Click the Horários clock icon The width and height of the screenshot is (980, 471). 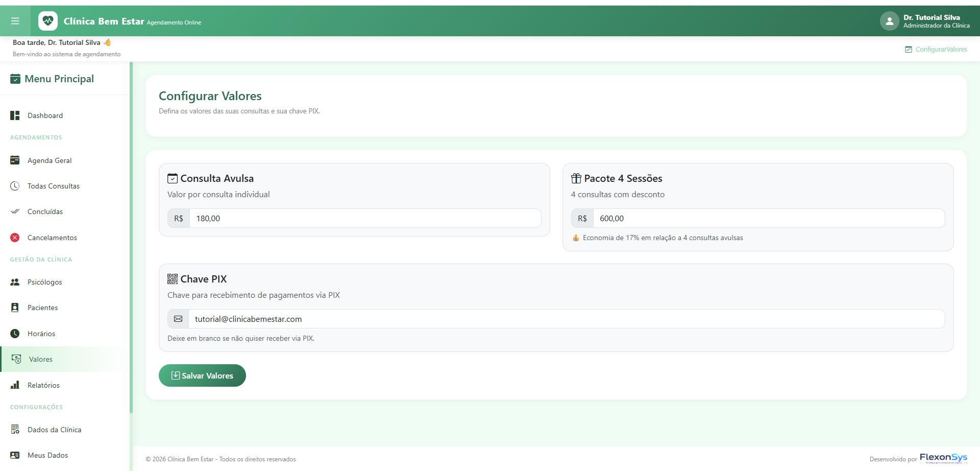(x=15, y=334)
